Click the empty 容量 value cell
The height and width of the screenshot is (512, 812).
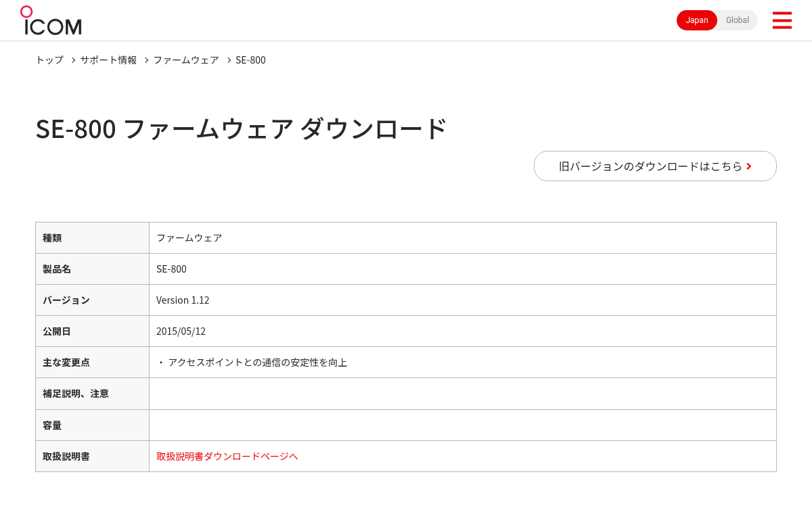463,425
